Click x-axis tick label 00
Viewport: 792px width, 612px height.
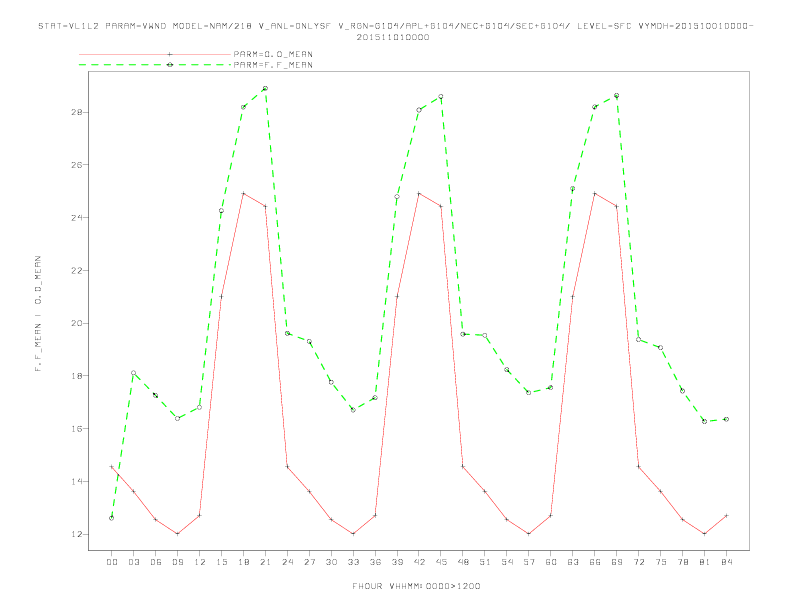[112, 562]
